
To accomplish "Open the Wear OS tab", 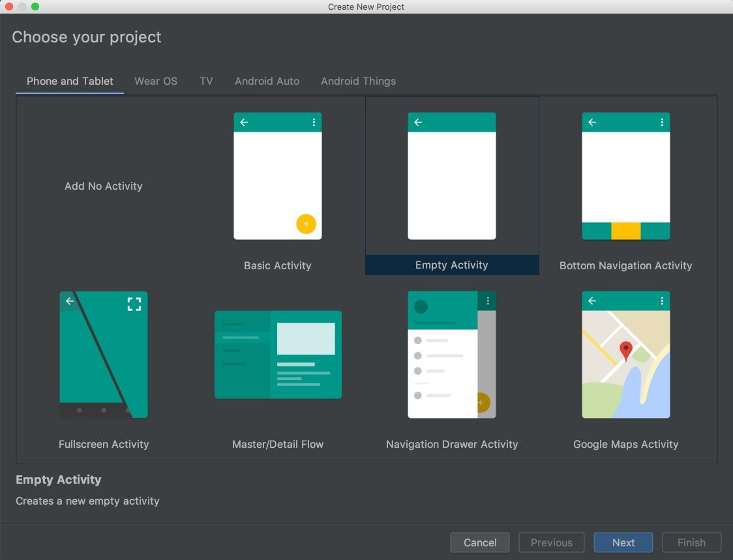I will click(156, 81).
